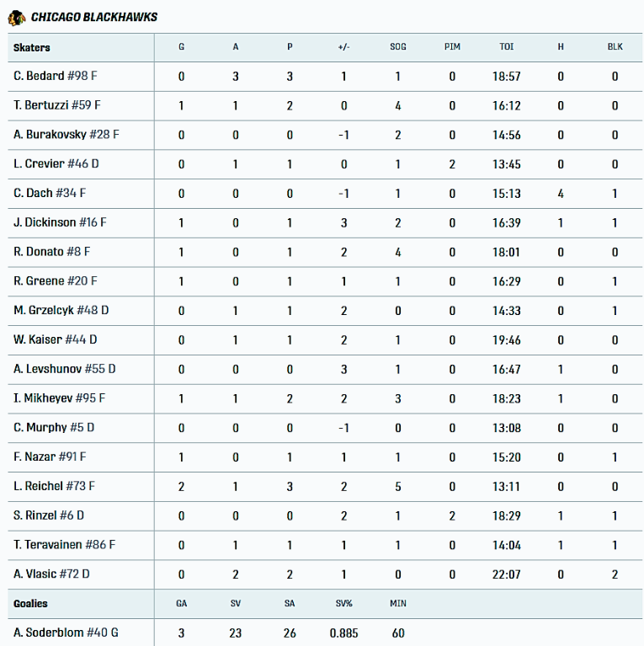Sort by the TOI column header
This screenshot has width=644, height=646.
[507, 47]
